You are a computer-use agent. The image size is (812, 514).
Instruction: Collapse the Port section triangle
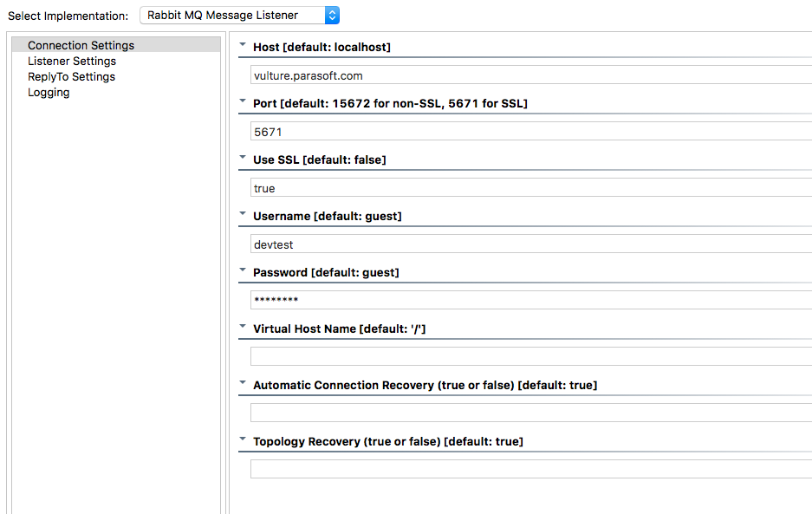click(x=243, y=101)
